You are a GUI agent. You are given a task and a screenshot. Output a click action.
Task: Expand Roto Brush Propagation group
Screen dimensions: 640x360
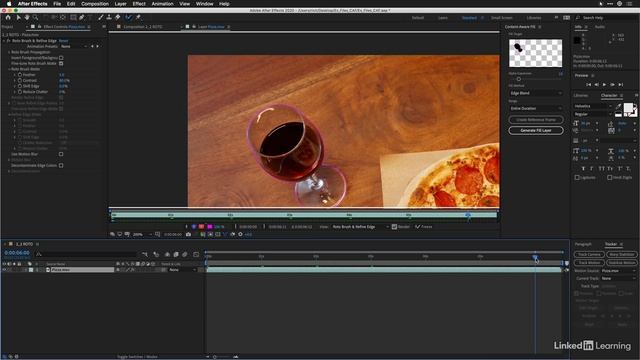pos(9,52)
